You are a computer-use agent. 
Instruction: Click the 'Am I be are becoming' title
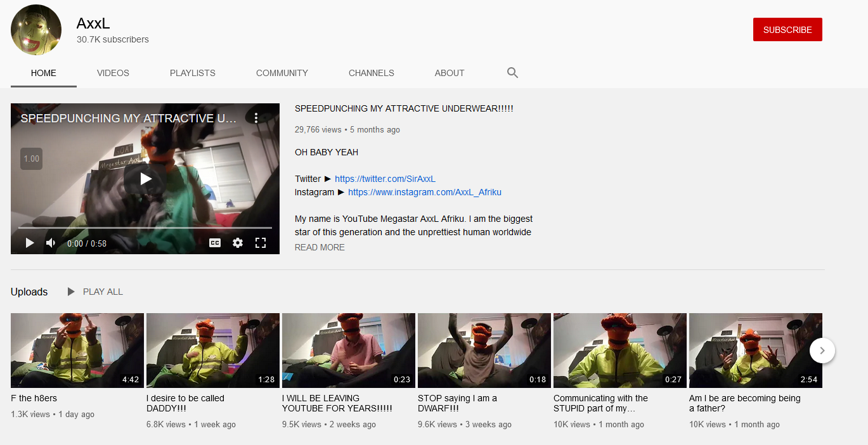pyautogui.click(x=745, y=403)
